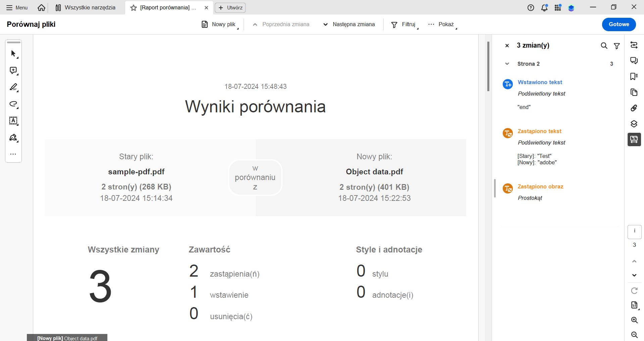Collapse the Strona 2 group
This screenshot has height=341, width=644.
(507, 64)
